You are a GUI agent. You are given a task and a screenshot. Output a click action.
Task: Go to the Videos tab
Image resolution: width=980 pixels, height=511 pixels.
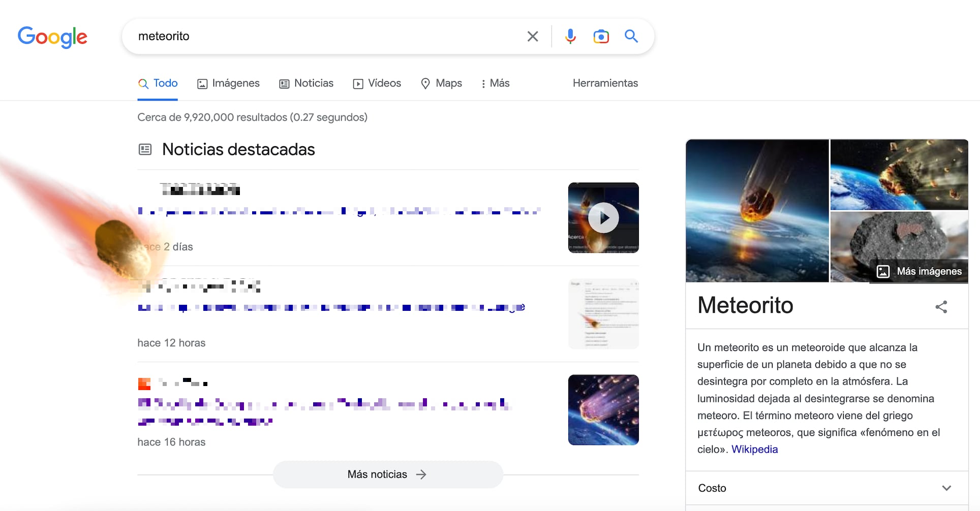tap(377, 83)
